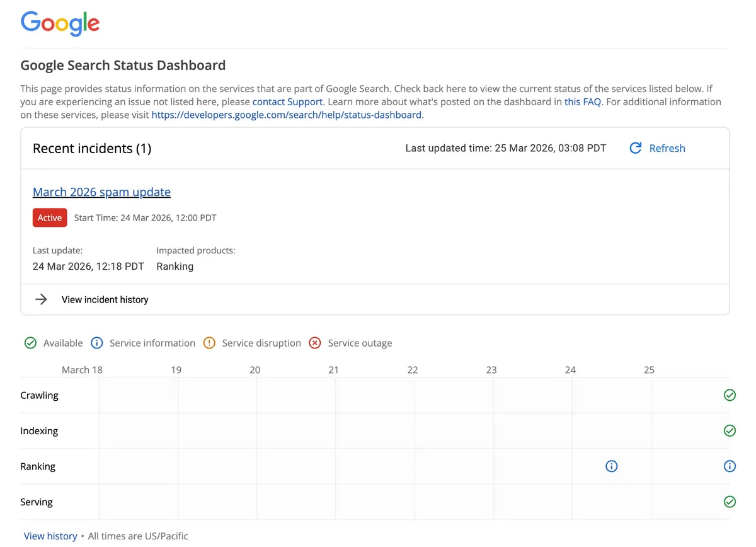Click the Available legend label
This screenshot has width=756, height=547.
coord(63,343)
